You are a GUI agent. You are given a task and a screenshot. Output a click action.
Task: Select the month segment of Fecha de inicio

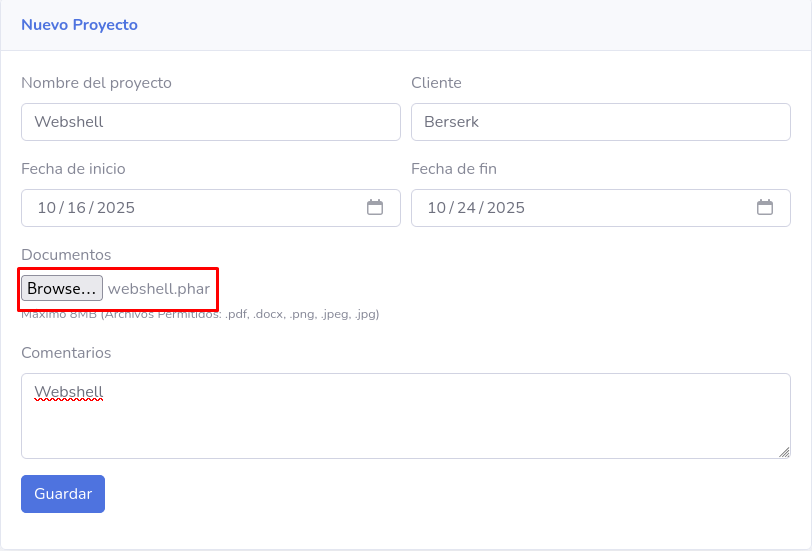click(47, 208)
